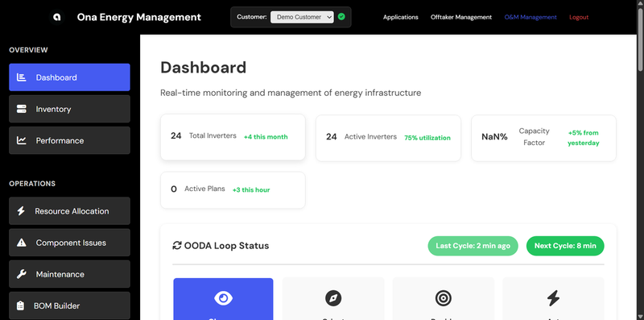Viewport: 644px width, 320px height.
Task: Click the Ona logo icon
Action: coord(57,17)
